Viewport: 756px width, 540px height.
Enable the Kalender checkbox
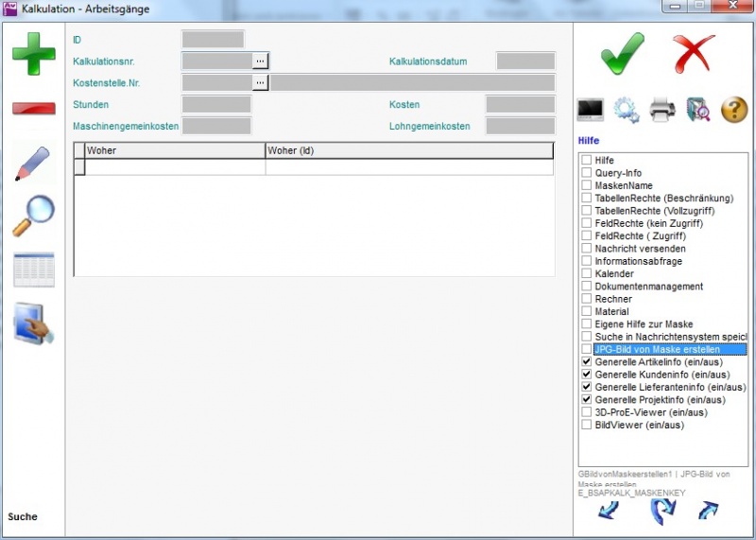(587, 273)
